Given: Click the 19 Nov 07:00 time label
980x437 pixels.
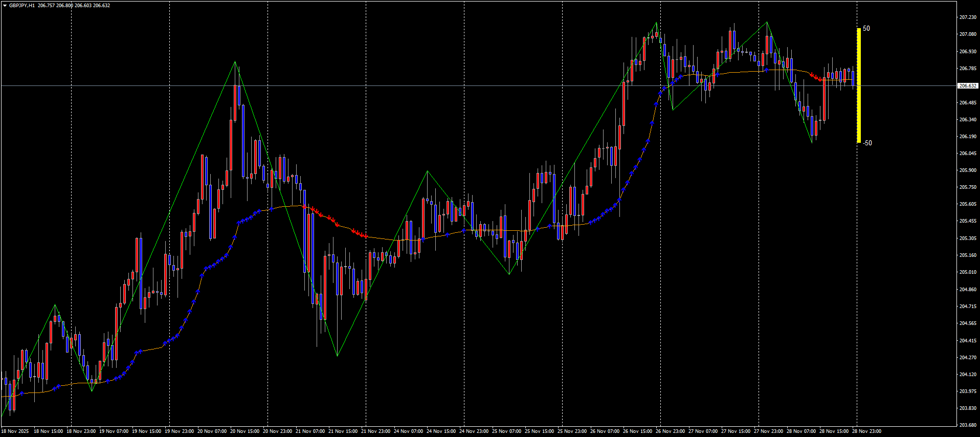Looking at the screenshot, I should (x=114, y=431).
